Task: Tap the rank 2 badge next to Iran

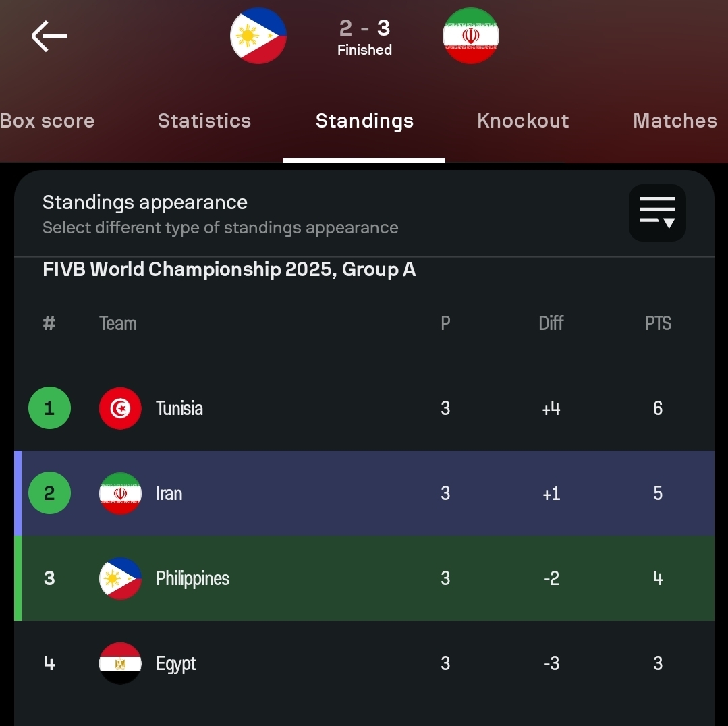Action: click(x=49, y=493)
